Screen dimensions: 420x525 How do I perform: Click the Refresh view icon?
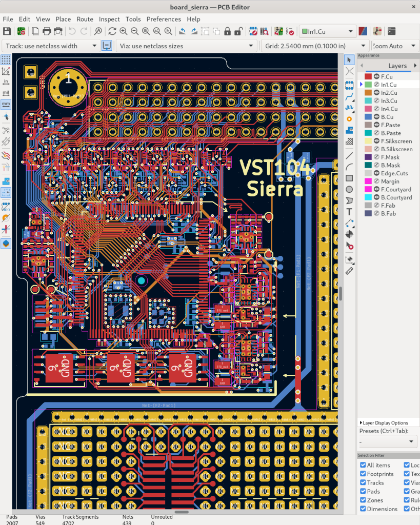(112, 32)
